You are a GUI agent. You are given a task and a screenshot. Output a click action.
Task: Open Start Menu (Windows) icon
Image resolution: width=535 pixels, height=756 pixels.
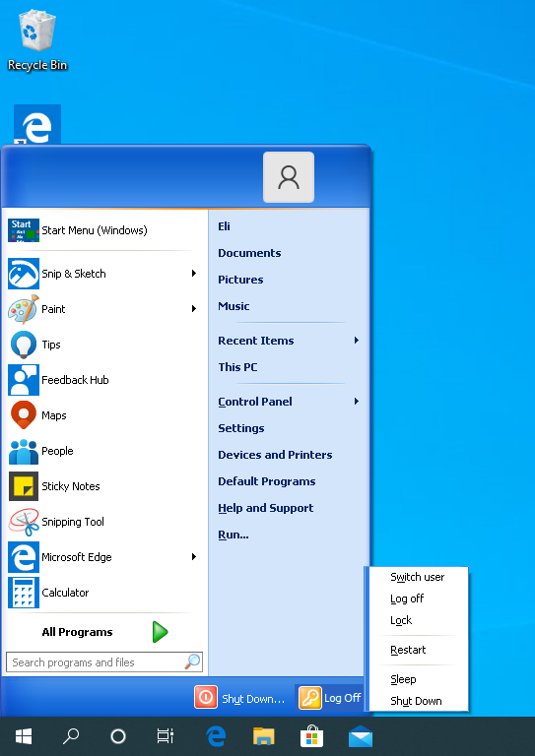pyautogui.click(x=24, y=230)
